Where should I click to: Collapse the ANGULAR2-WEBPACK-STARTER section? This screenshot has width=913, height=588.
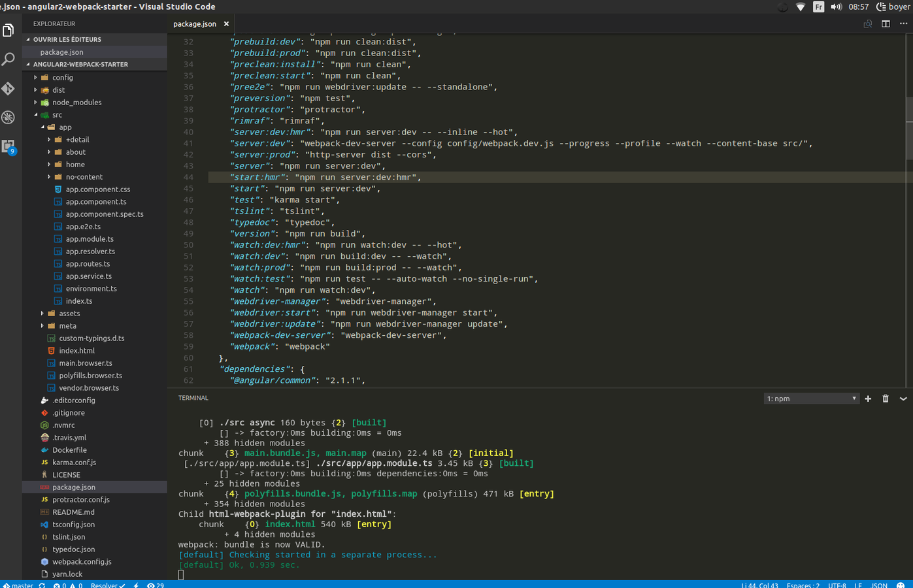click(95, 64)
